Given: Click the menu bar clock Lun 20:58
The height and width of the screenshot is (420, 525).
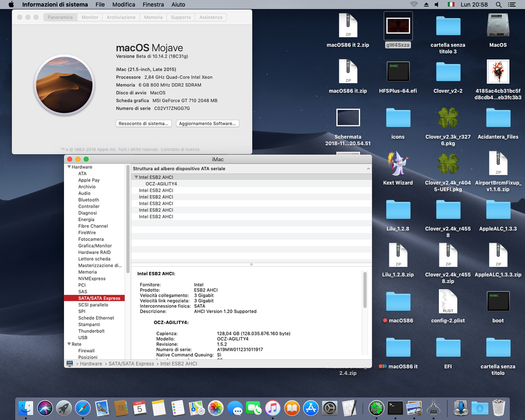Looking at the screenshot, I should click(x=474, y=4).
